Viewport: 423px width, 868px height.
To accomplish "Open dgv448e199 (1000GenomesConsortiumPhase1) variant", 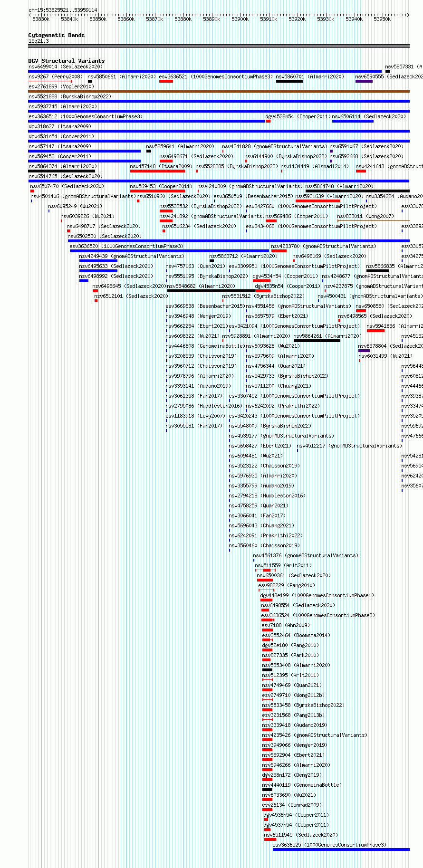I will tap(317, 595).
